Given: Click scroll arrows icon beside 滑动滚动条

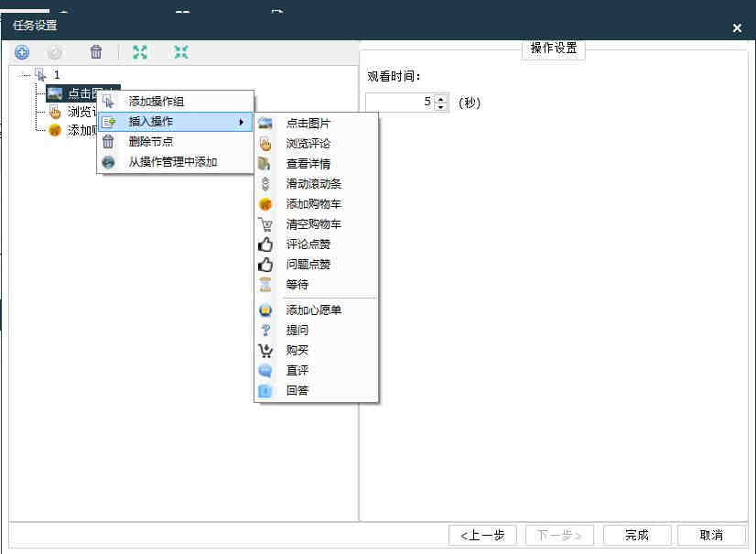Looking at the screenshot, I should tap(265, 184).
